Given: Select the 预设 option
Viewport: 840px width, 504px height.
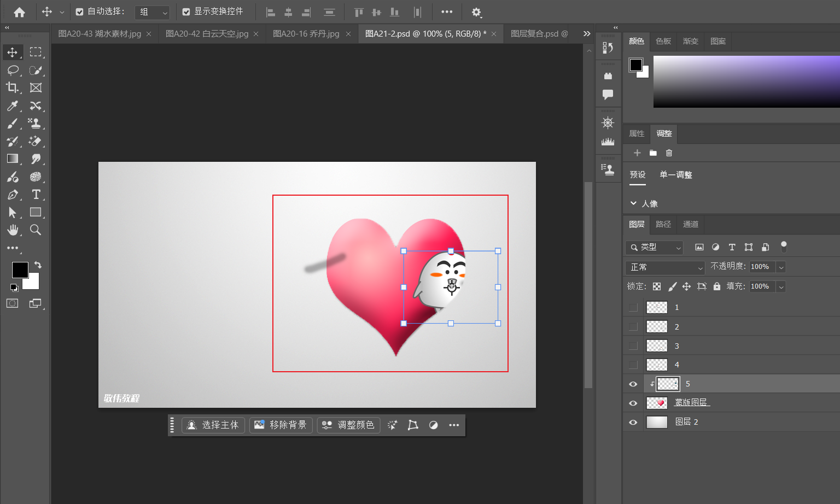Looking at the screenshot, I should pos(638,175).
